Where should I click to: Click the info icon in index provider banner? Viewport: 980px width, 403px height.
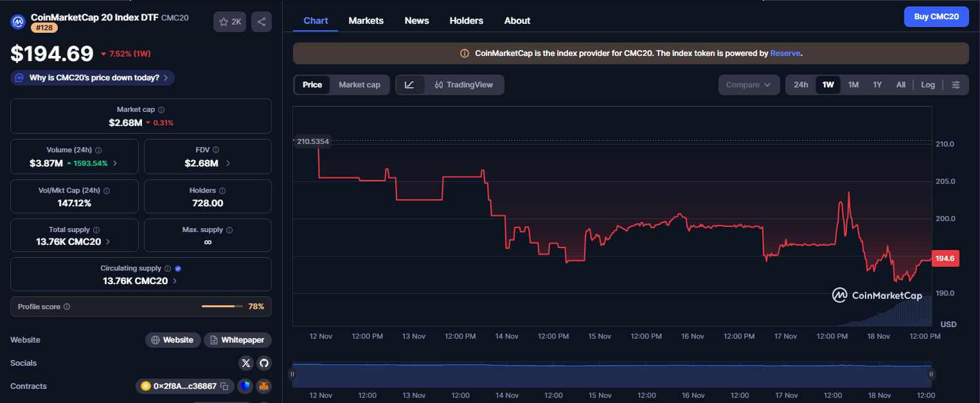coord(465,53)
